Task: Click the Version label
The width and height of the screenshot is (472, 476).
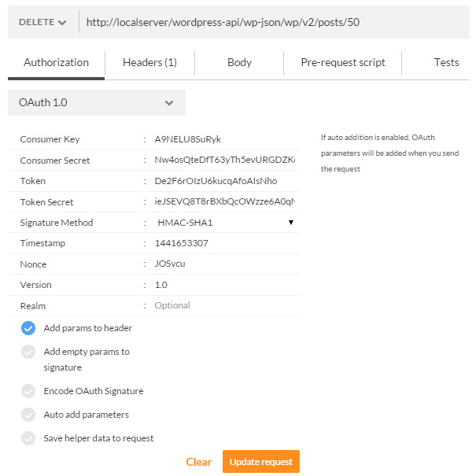Action: [36, 285]
